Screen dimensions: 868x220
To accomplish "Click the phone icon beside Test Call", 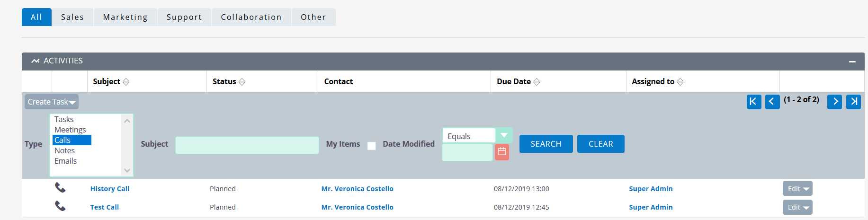I will 60,206.
